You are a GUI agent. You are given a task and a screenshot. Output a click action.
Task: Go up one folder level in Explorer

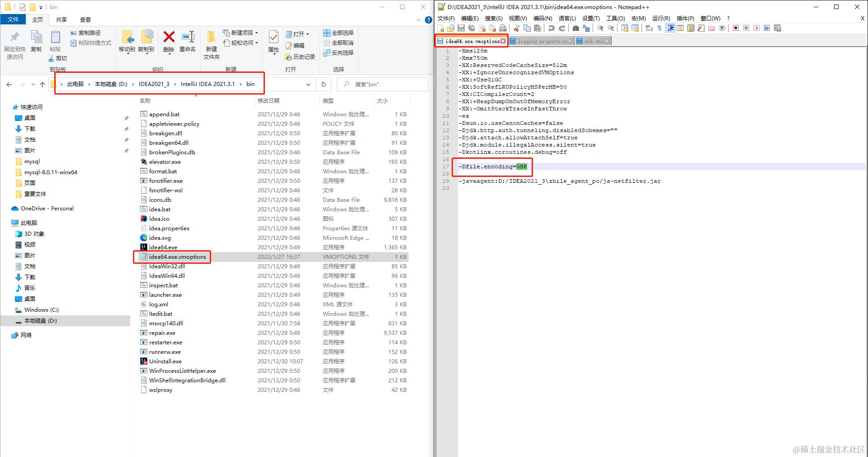point(42,84)
